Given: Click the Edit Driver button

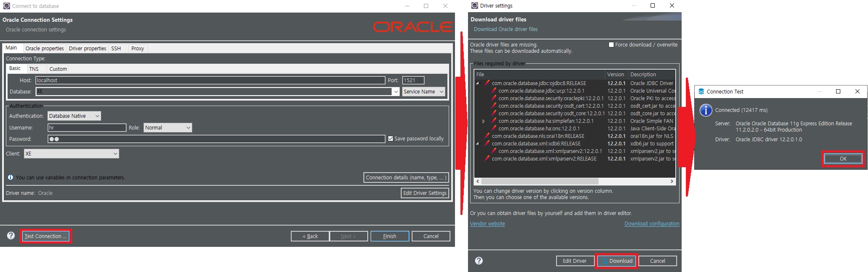Looking at the screenshot, I should 575,261.
